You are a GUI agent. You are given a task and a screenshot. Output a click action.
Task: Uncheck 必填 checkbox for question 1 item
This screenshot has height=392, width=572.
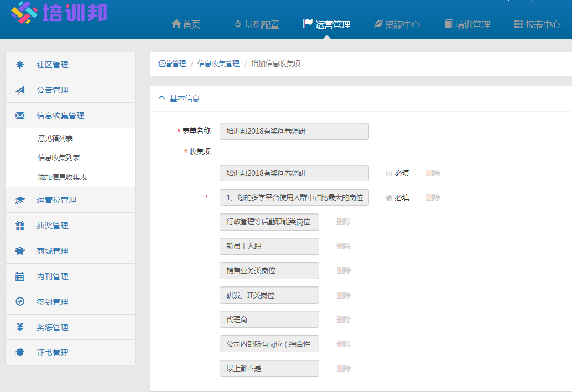[x=389, y=198]
